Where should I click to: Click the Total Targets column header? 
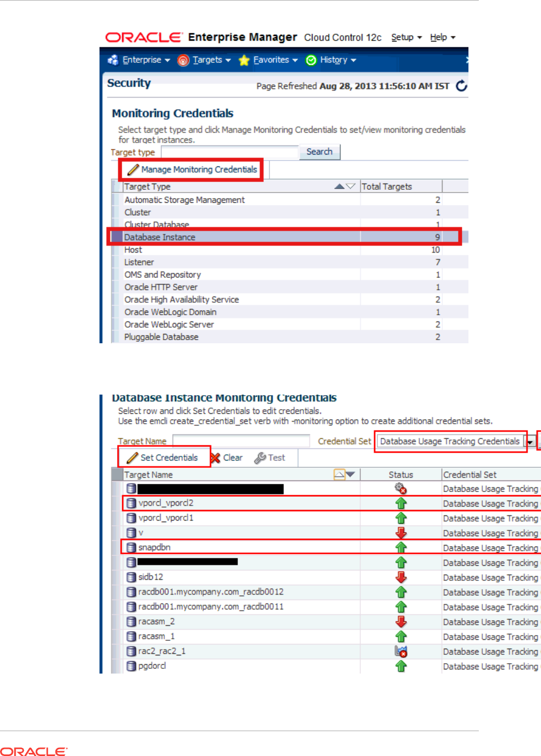point(401,187)
